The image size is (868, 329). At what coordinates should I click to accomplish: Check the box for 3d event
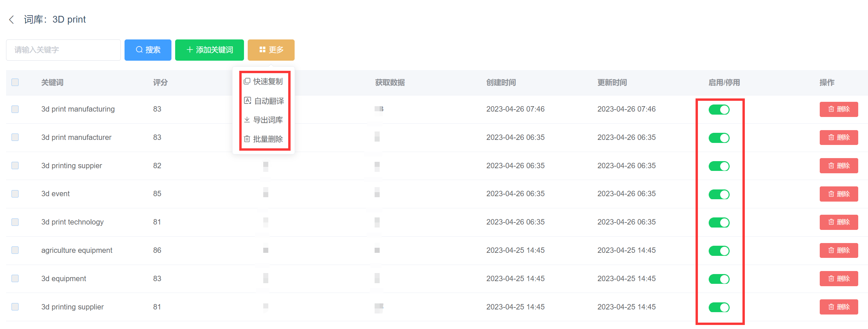15,194
